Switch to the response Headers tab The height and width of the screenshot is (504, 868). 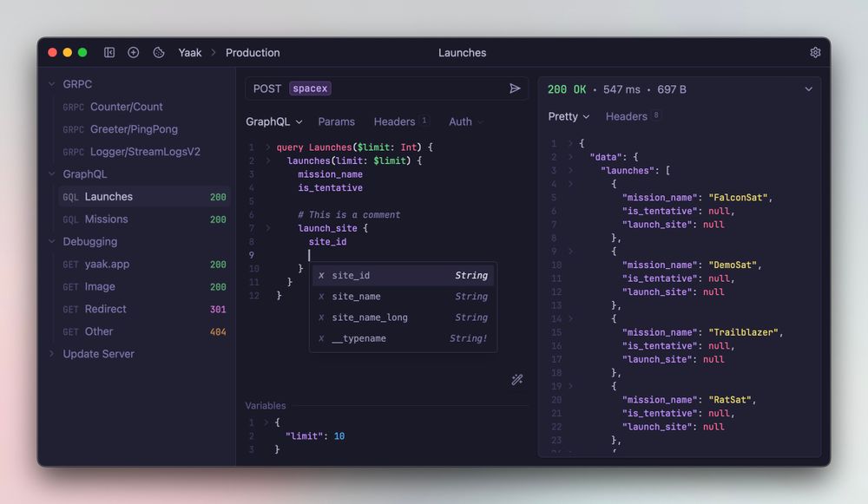[x=626, y=116]
